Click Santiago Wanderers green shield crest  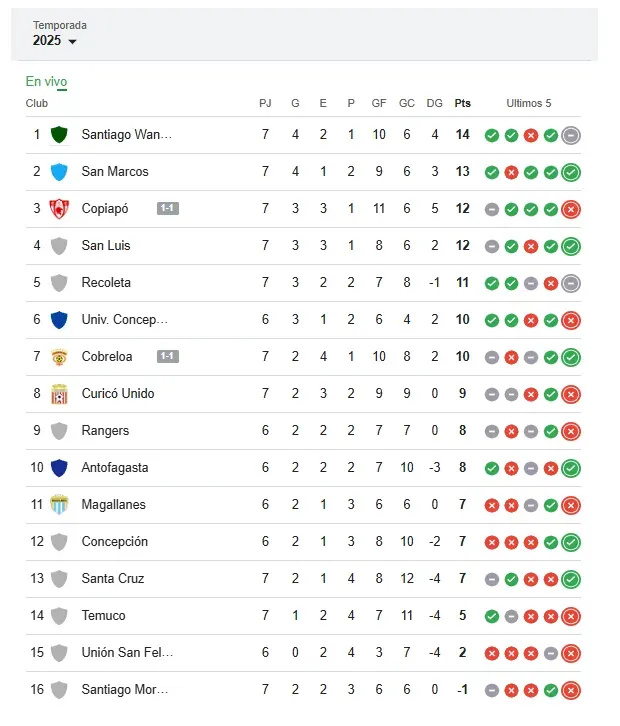[x=59, y=135]
